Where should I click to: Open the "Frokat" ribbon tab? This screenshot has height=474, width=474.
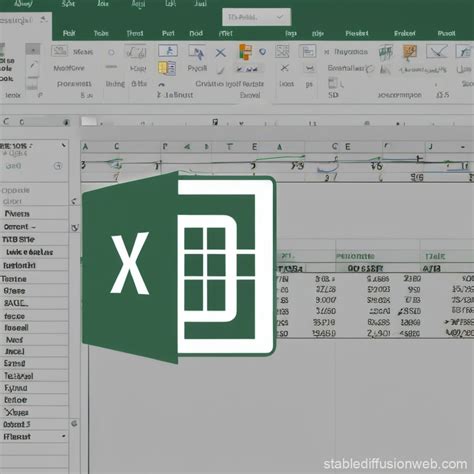click(x=405, y=33)
